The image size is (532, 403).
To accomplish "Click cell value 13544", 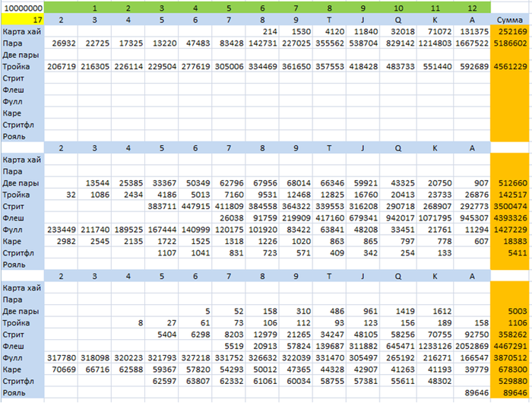I will tap(95, 183).
